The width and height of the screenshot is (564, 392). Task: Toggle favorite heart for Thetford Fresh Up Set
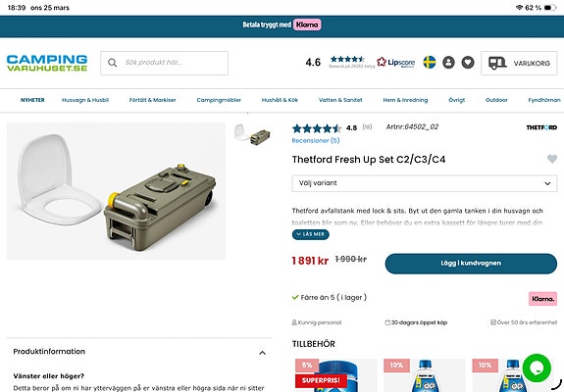point(552,159)
